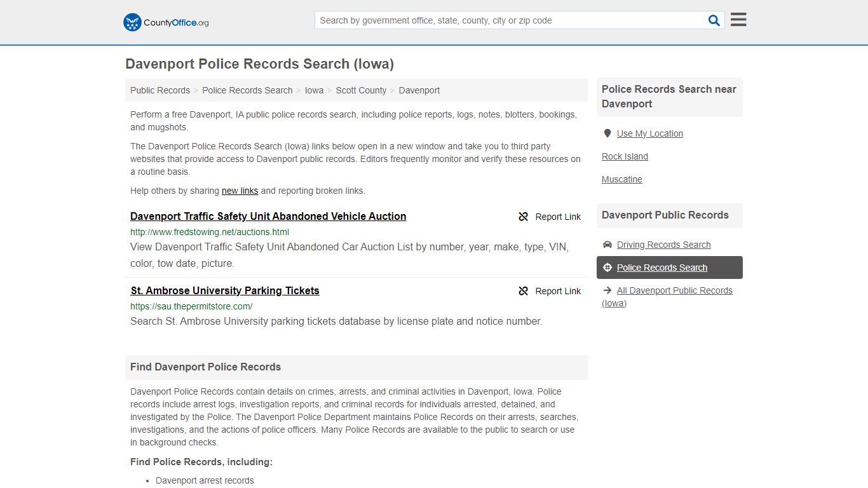Screen dimensions: 868x488
Task: Click broken-link icon for St. Ambrose Parking Tickets
Action: (524, 291)
